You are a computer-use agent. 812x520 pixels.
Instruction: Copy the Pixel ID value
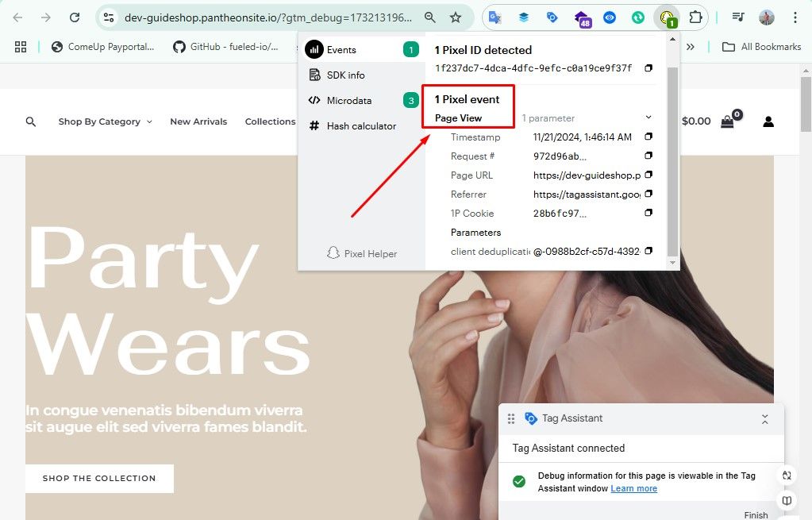click(x=648, y=67)
